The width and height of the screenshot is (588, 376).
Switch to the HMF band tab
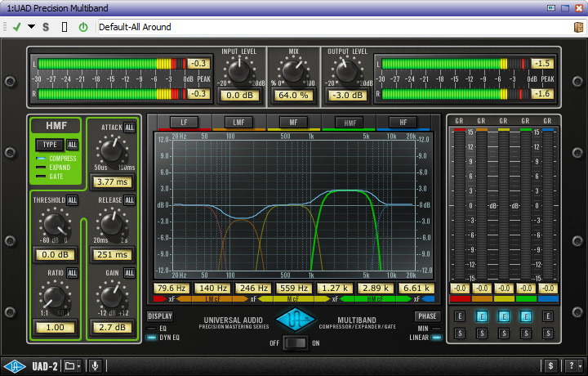(x=350, y=123)
